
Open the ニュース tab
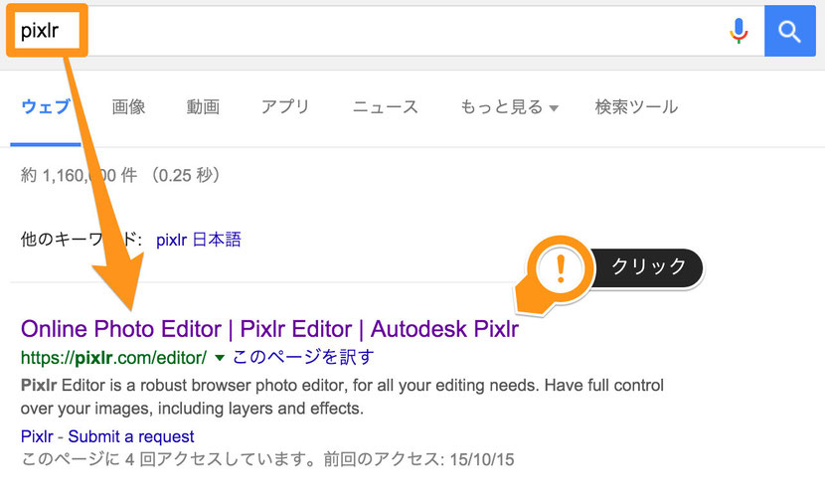point(385,106)
